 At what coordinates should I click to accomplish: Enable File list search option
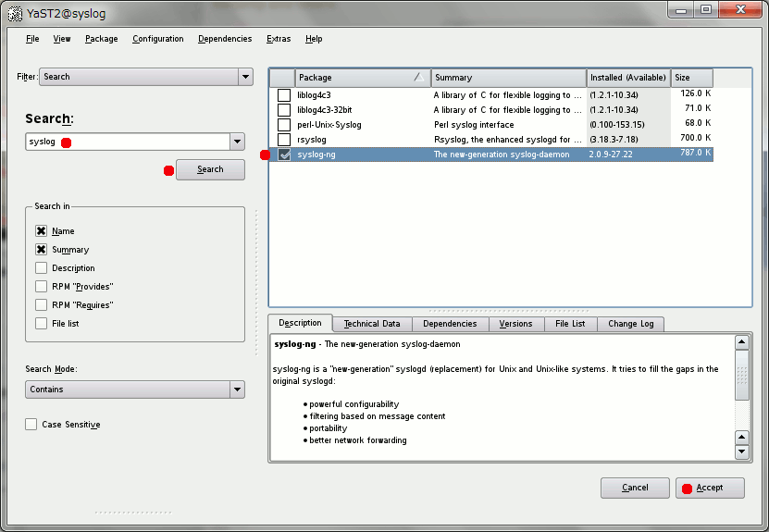(42, 324)
